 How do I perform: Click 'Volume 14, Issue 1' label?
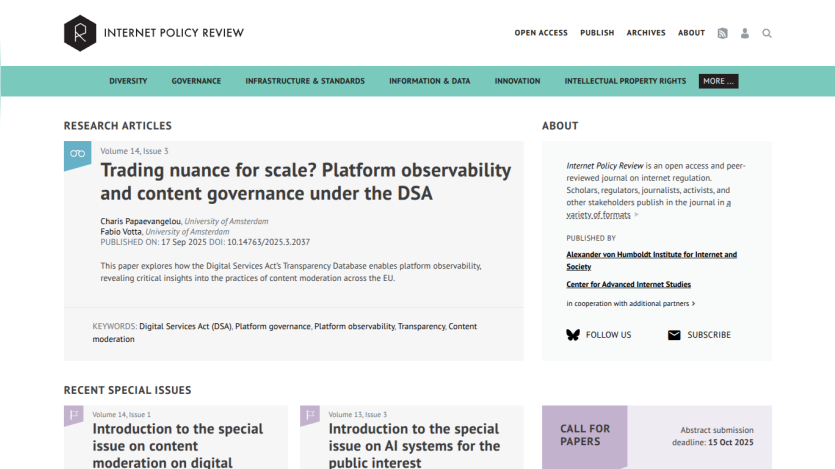click(121, 415)
